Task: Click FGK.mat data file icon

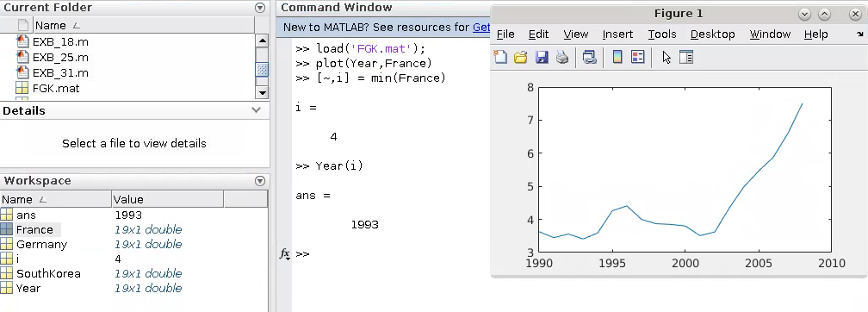Action: coord(22,88)
